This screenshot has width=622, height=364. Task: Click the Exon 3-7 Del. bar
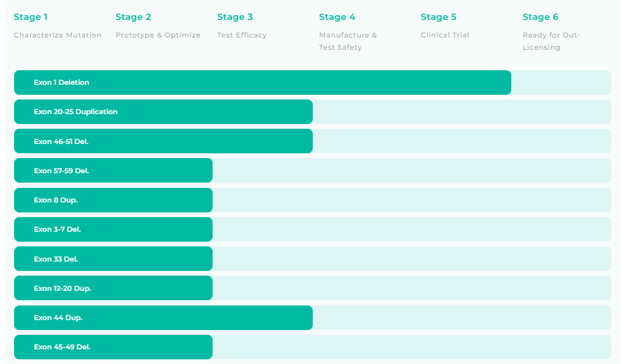pos(113,229)
